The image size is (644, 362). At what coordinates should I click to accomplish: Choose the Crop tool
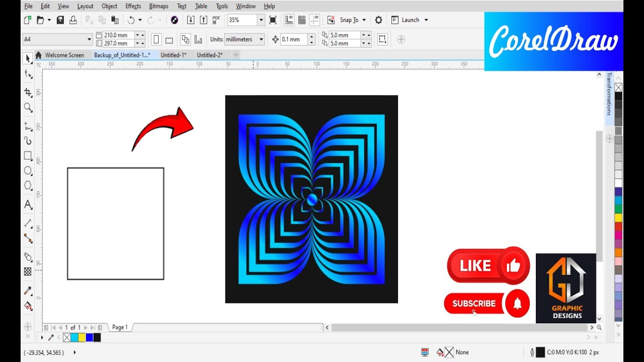28,93
